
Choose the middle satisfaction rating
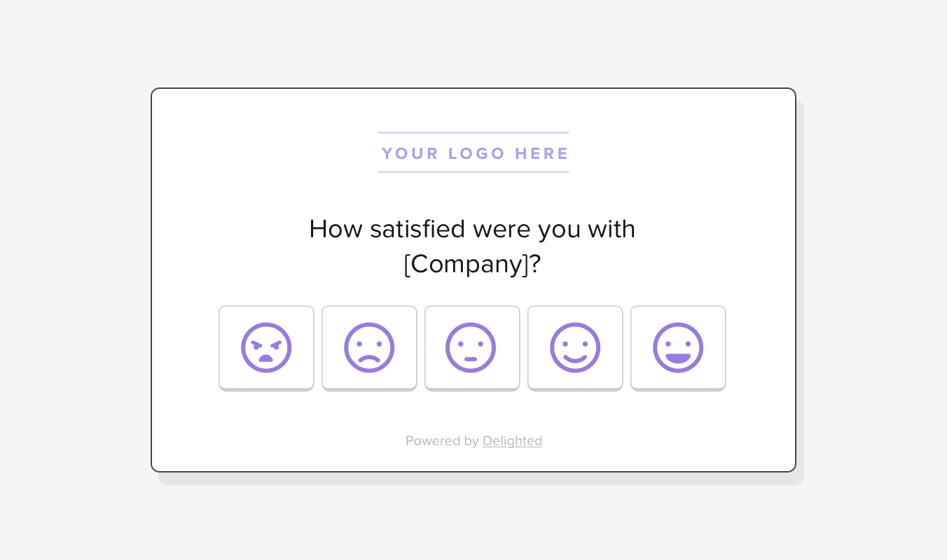point(472,347)
